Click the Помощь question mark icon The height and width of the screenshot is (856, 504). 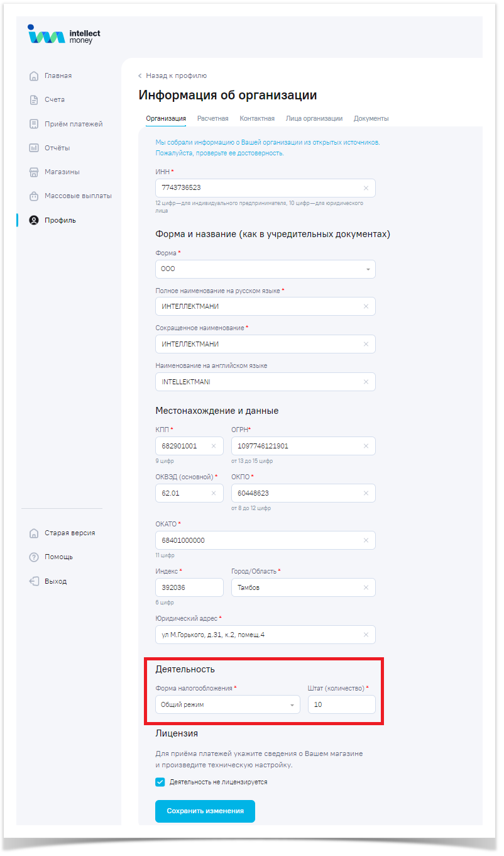[x=34, y=557]
